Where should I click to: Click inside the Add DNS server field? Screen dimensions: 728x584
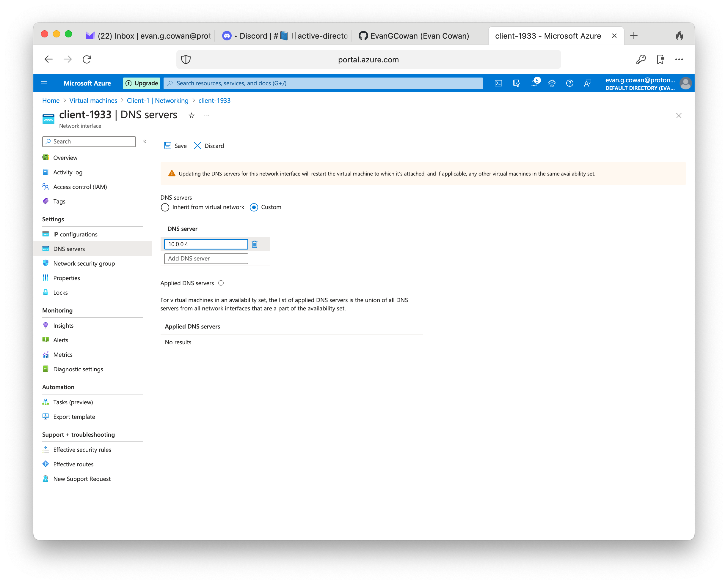[205, 258]
